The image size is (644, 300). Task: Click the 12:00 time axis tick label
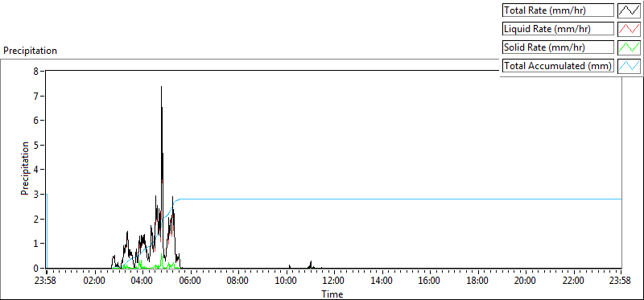[334, 281]
